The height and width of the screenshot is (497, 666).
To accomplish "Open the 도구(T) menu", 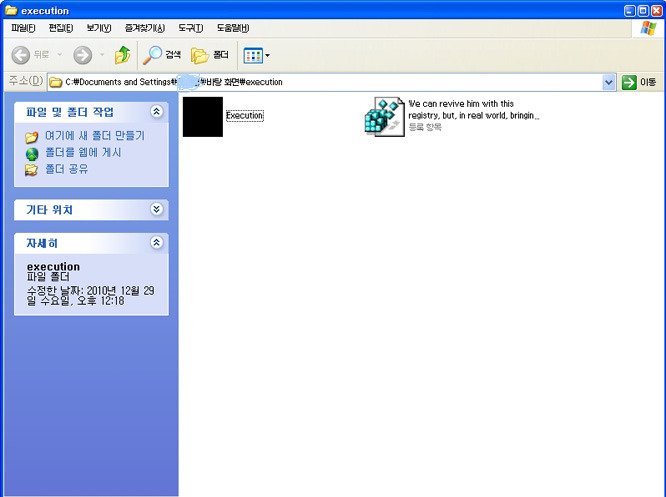I will pos(190,28).
